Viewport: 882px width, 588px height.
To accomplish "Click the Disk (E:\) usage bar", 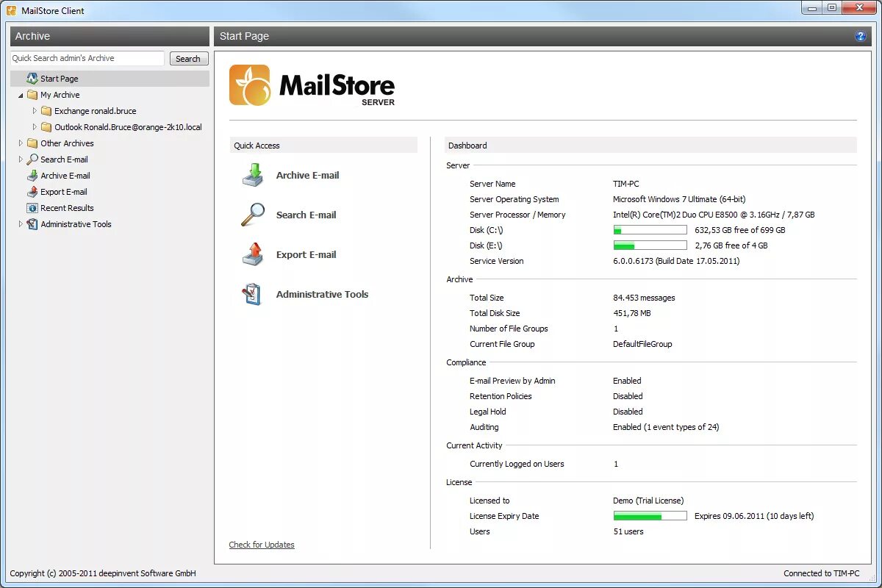I will pos(650,245).
